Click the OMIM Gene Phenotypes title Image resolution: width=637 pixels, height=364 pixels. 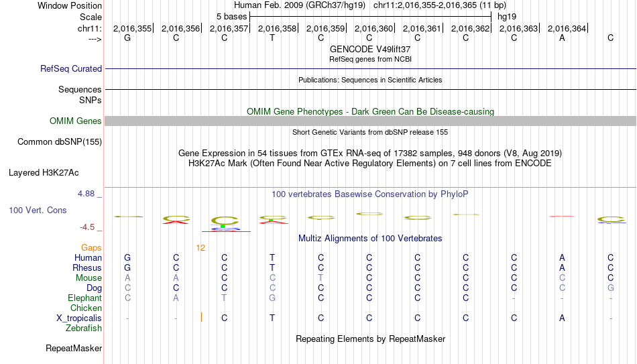pos(370,112)
